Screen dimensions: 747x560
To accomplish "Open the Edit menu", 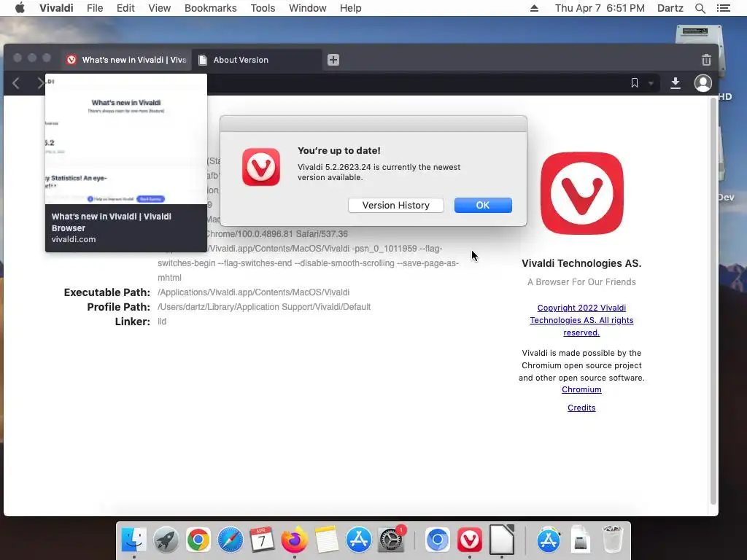I will [x=125, y=8].
